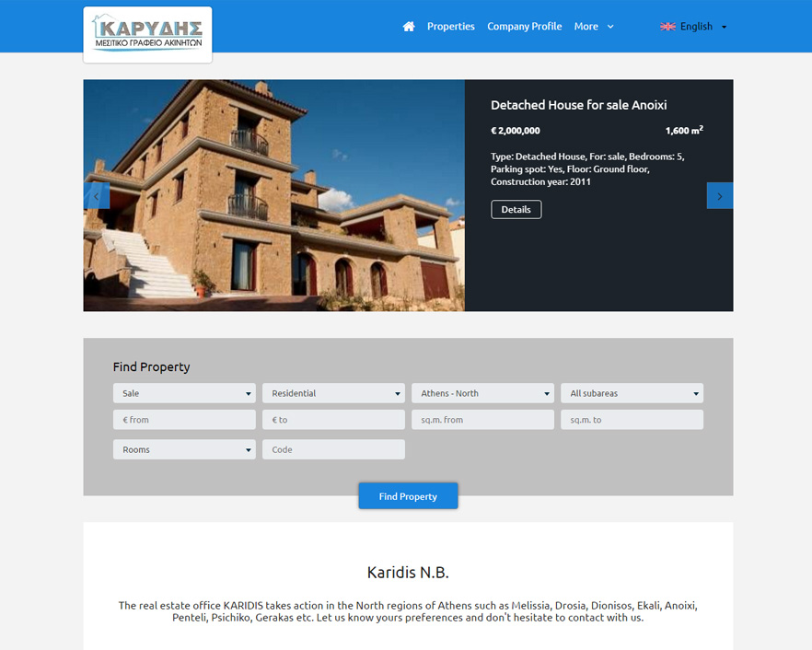Advance to next slide arrow

click(720, 196)
